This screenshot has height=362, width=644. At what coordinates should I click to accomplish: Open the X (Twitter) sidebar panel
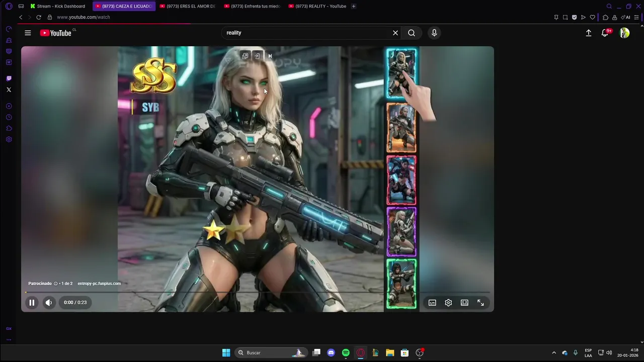[x=9, y=89]
